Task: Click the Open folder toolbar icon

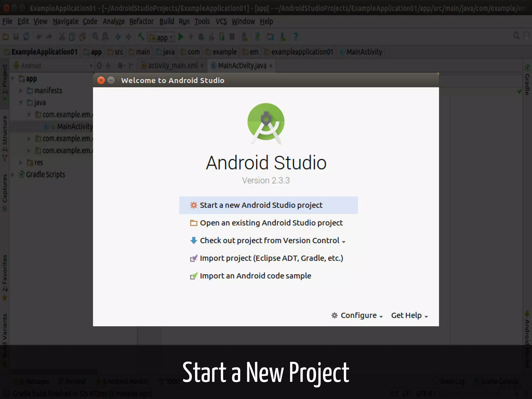Action: point(6,37)
